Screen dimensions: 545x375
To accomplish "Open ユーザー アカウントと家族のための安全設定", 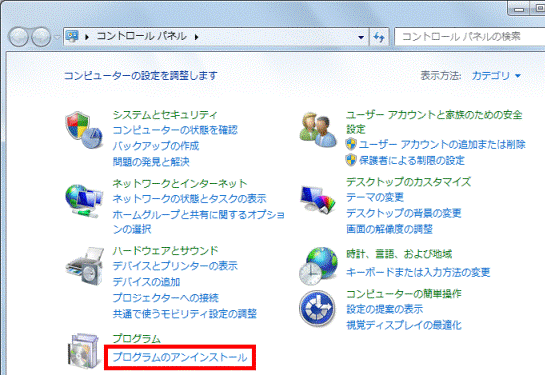I will point(434,122).
